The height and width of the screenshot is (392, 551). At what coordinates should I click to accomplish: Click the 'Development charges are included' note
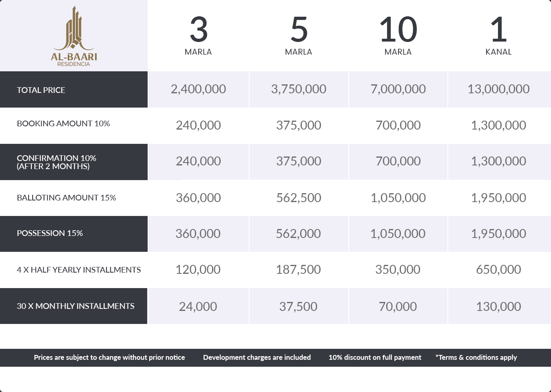257,357
